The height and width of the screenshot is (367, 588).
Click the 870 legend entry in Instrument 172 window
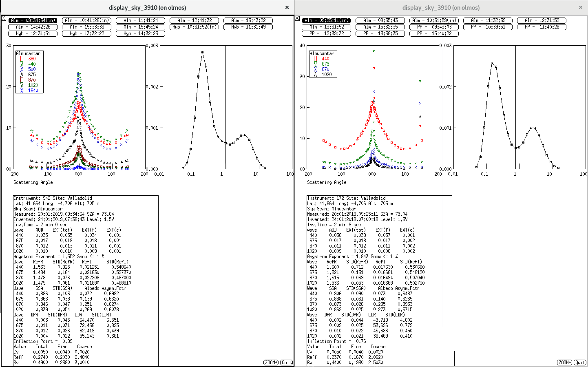point(325,69)
